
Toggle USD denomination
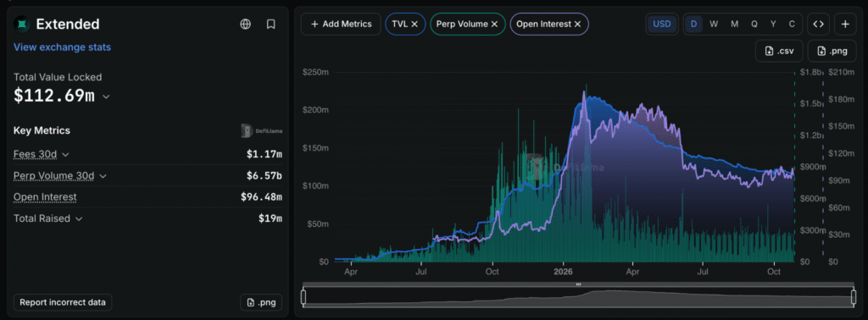(661, 25)
